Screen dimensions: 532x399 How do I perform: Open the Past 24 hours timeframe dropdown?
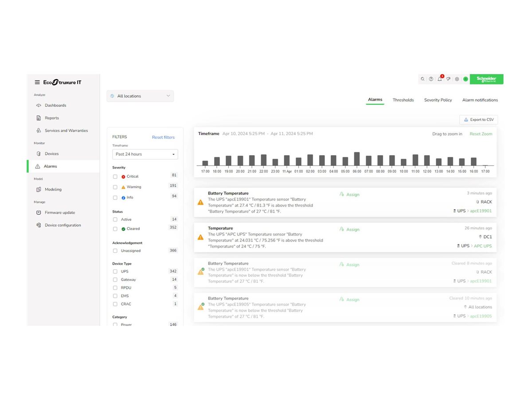(x=145, y=154)
